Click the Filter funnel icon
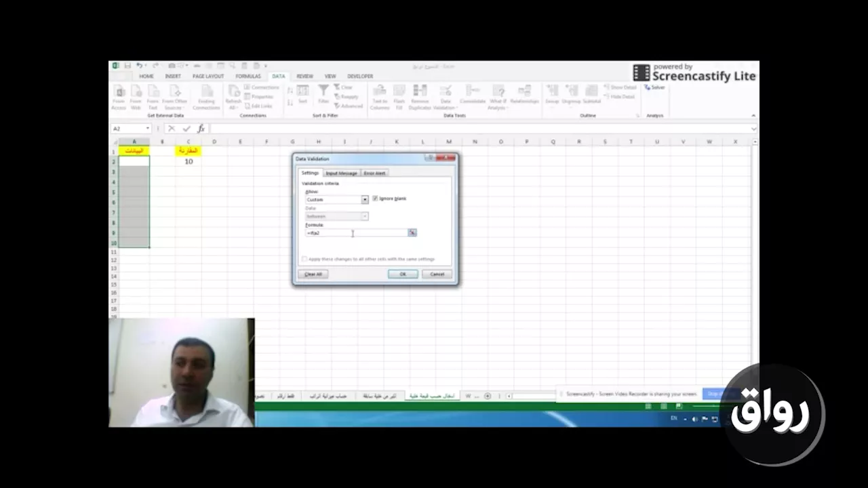Screen dimensions: 868x488 (323, 94)
